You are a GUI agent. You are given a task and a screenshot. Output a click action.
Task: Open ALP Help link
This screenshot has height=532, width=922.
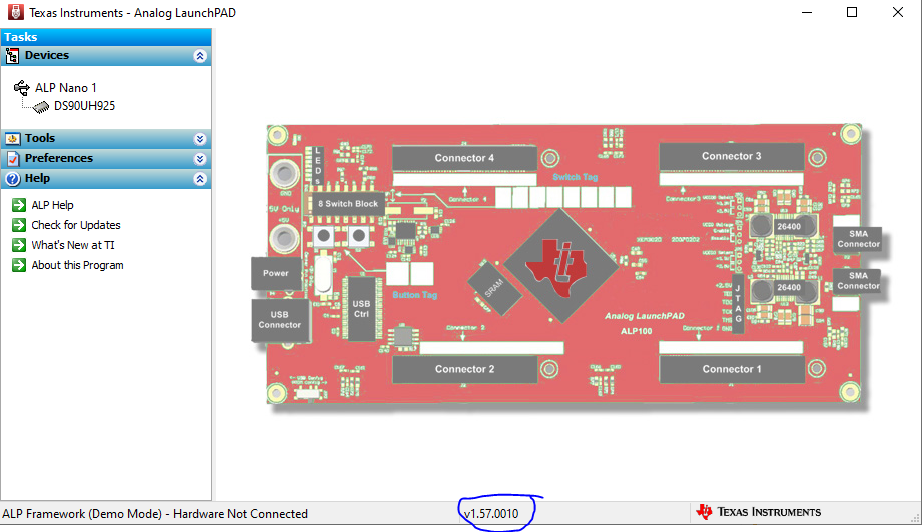pos(52,205)
